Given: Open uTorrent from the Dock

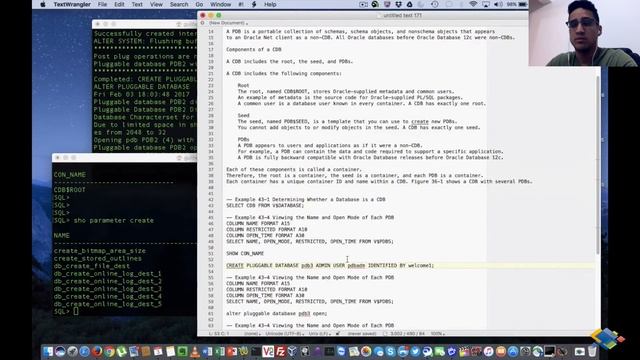Looking at the screenshot, I should click(x=121, y=351).
